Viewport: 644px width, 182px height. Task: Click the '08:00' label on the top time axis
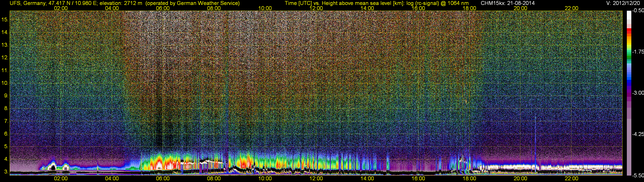pos(214,8)
